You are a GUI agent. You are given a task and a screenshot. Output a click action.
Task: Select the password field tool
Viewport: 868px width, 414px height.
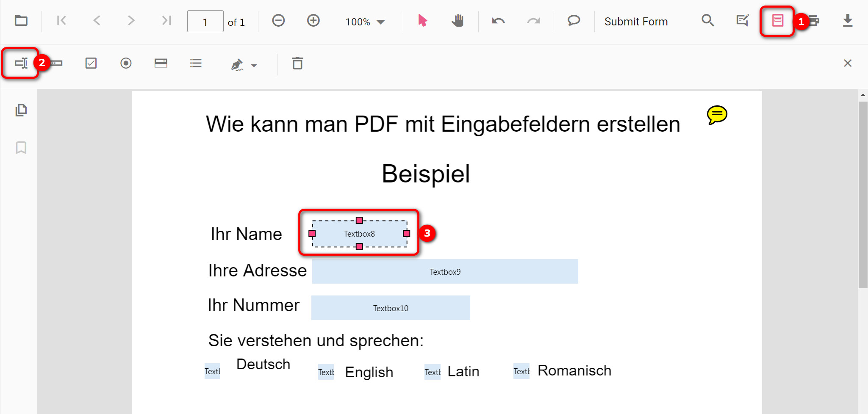click(56, 63)
